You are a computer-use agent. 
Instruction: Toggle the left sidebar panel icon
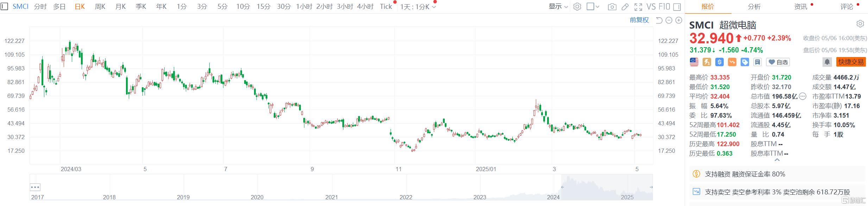5,6
